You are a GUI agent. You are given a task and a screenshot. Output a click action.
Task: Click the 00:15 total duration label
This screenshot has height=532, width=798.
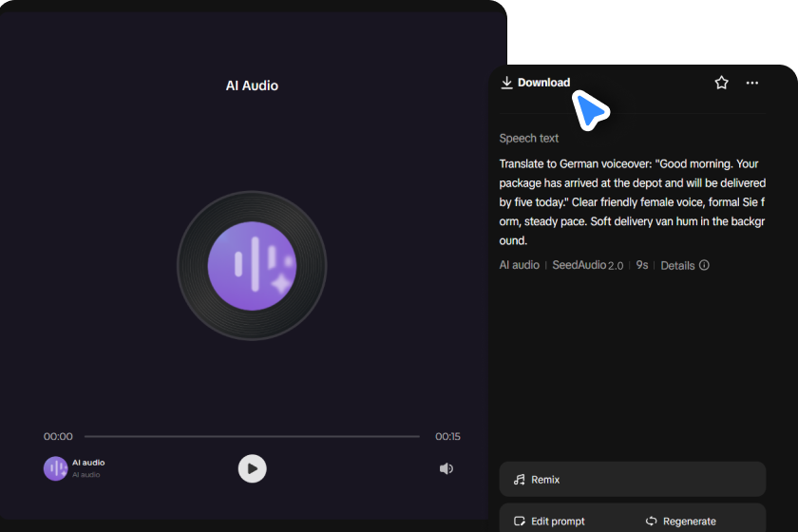[447, 436]
